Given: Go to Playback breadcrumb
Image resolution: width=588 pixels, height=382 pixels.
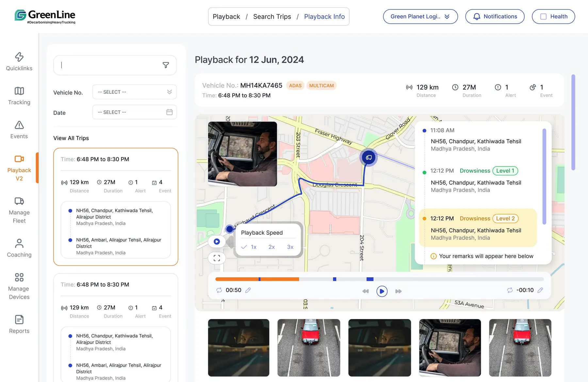Looking at the screenshot, I should (x=226, y=17).
